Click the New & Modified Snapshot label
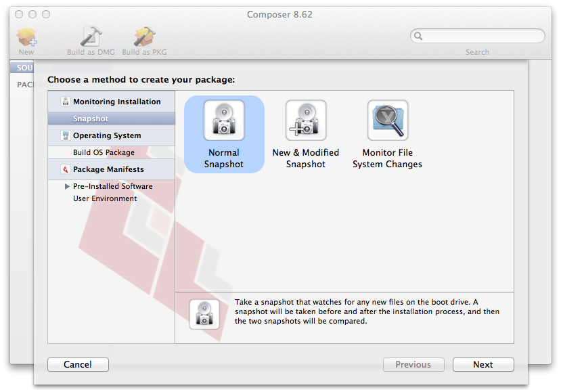The height and width of the screenshot is (392, 561). [x=306, y=158]
